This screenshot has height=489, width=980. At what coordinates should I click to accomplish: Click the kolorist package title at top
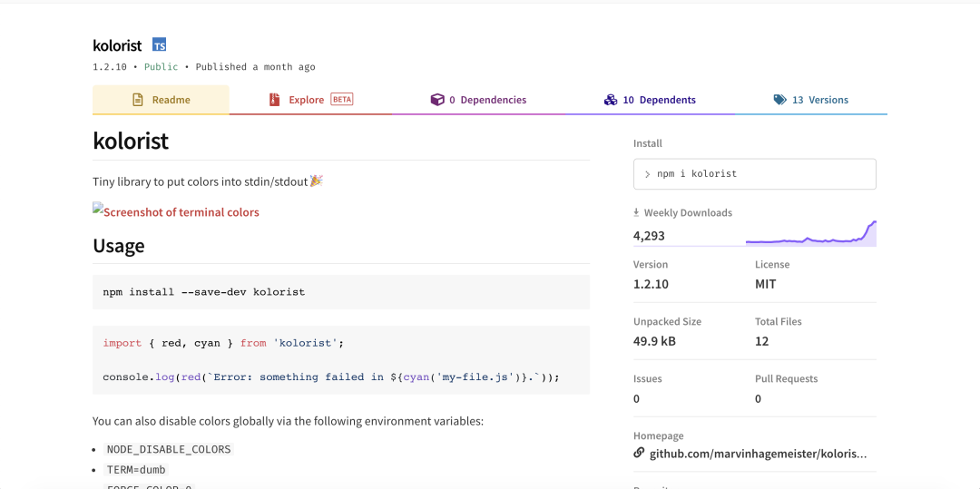click(117, 45)
